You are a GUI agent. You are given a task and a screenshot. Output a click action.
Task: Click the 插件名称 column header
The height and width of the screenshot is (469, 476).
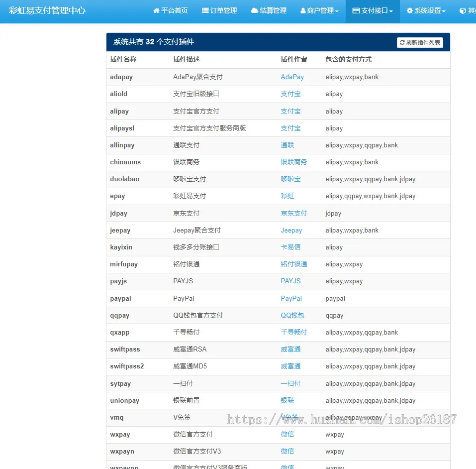123,60
